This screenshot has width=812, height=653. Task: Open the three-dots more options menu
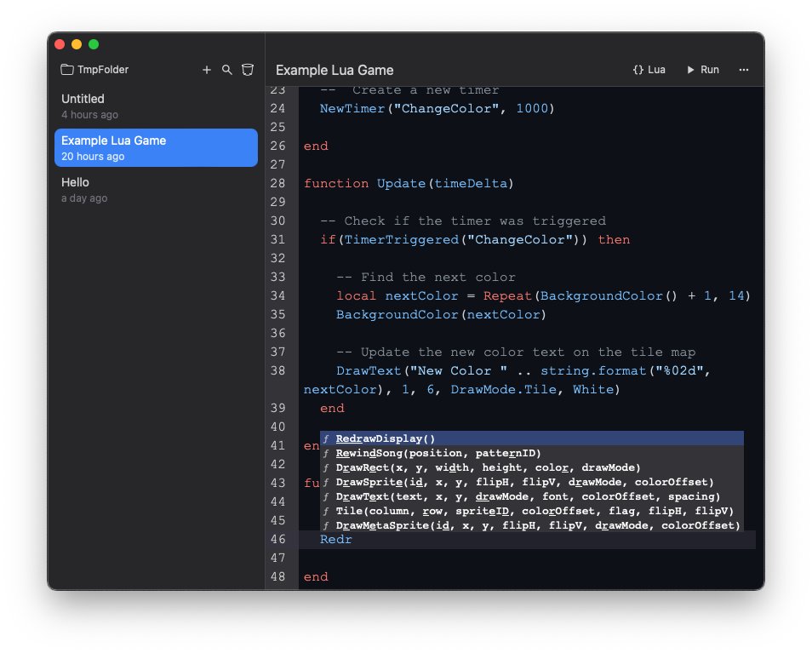pos(744,70)
